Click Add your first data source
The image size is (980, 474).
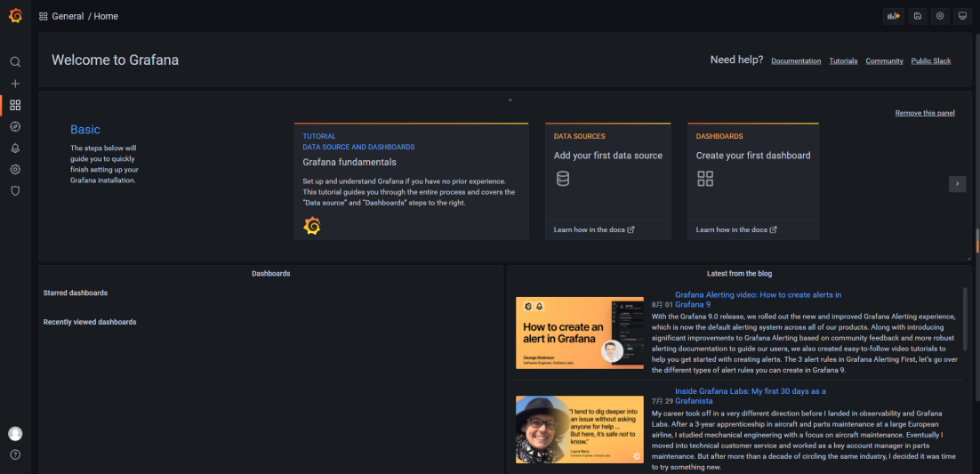607,156
